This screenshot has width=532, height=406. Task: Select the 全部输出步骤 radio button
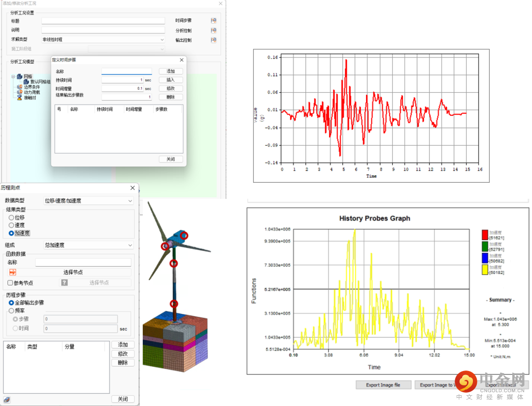coord(11,303)
